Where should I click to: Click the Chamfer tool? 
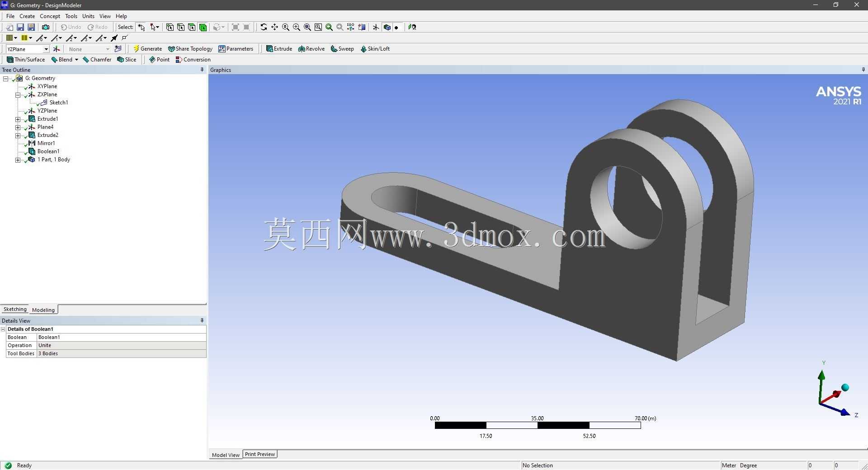tap(97, 60)
